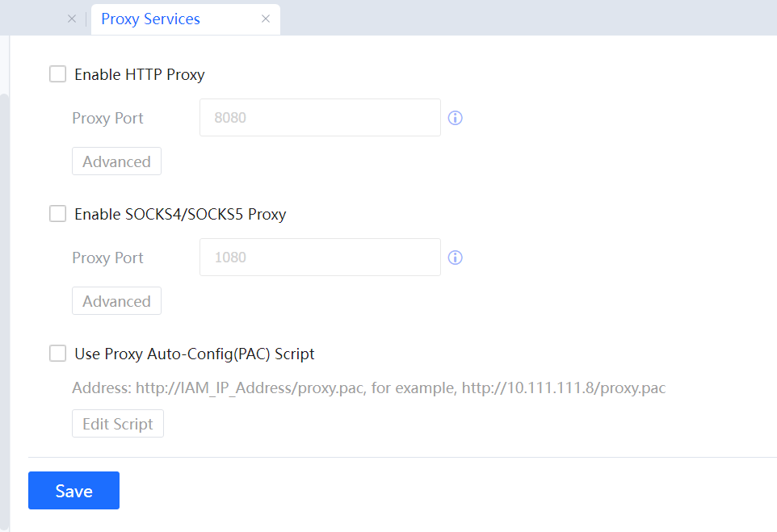This screenshot has width=777, height=532.
Task: Focus the SOCKS proxy port field showing 1080
Action: tap(320, 258)
